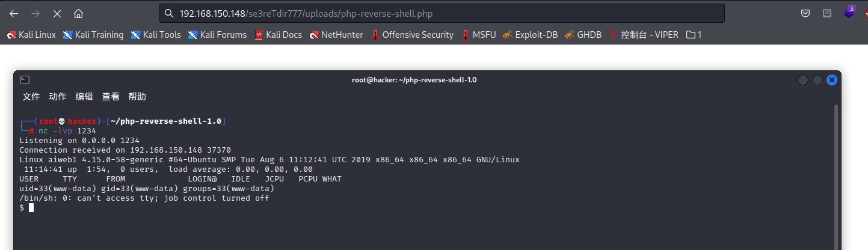868x250 pixels.
Task: Open the Offensive Security bookmark
Action: click(x=413, y=35)
